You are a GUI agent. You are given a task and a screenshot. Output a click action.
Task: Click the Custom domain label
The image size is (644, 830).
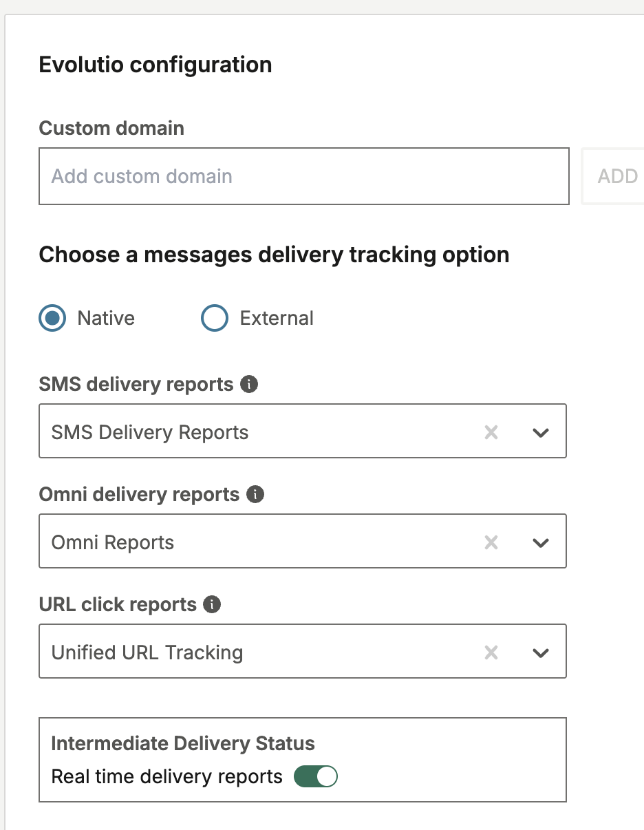111,128
